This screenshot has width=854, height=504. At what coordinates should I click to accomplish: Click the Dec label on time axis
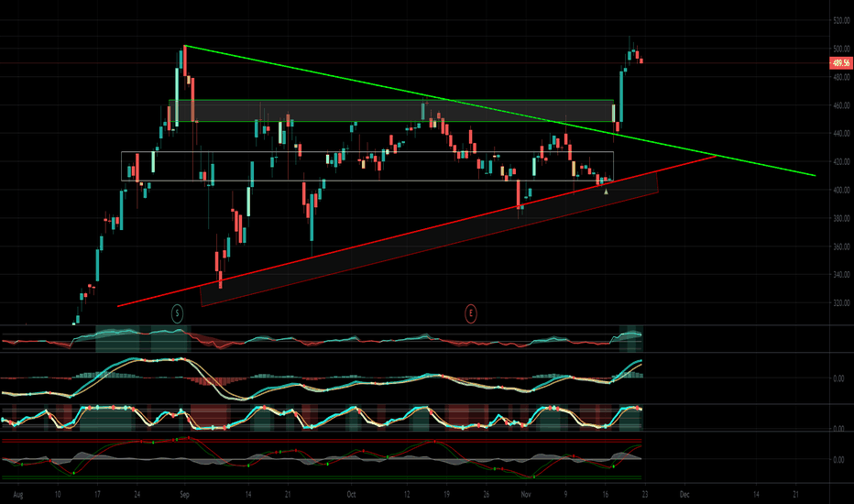coord(684,495)
